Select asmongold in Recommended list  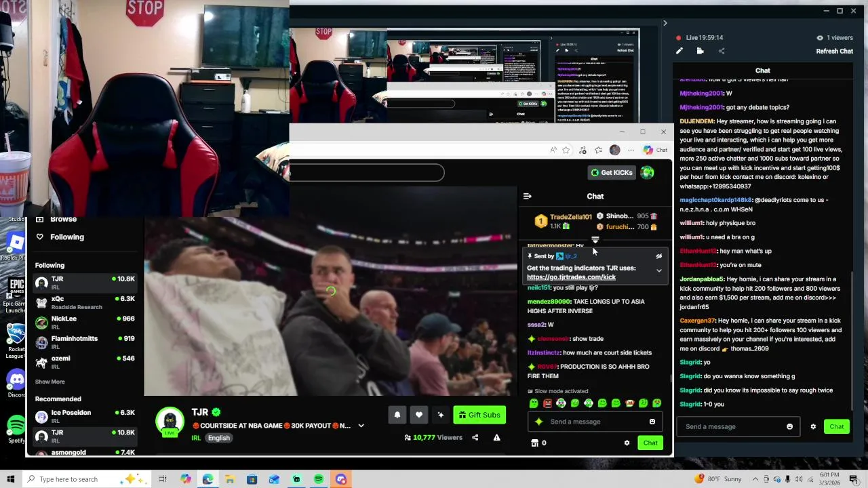pyautogui.click(x=85, y=453)
